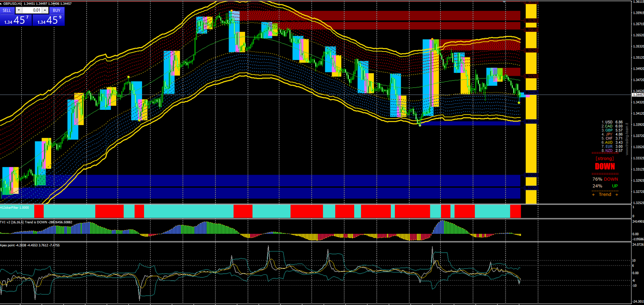The height and width of the screenshot is (305, 644).
Task: Increase lot size with the up arrow
Action: [45, 10]
